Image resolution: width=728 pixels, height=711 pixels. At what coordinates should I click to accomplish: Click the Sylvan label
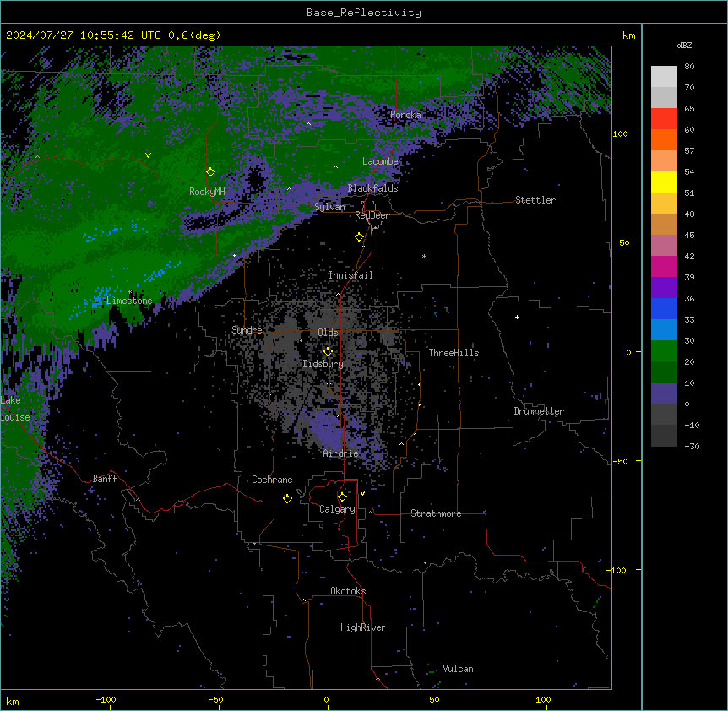click(329, 207)
